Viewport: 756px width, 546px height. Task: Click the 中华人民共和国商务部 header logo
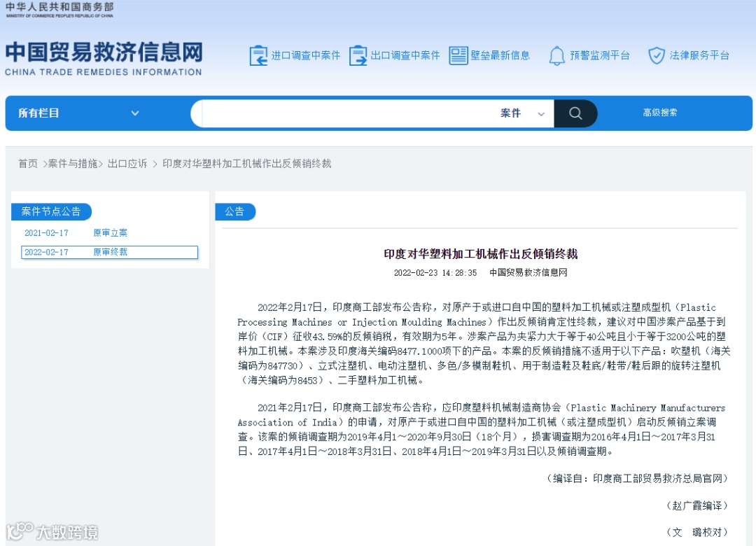(x=59, y=9)
